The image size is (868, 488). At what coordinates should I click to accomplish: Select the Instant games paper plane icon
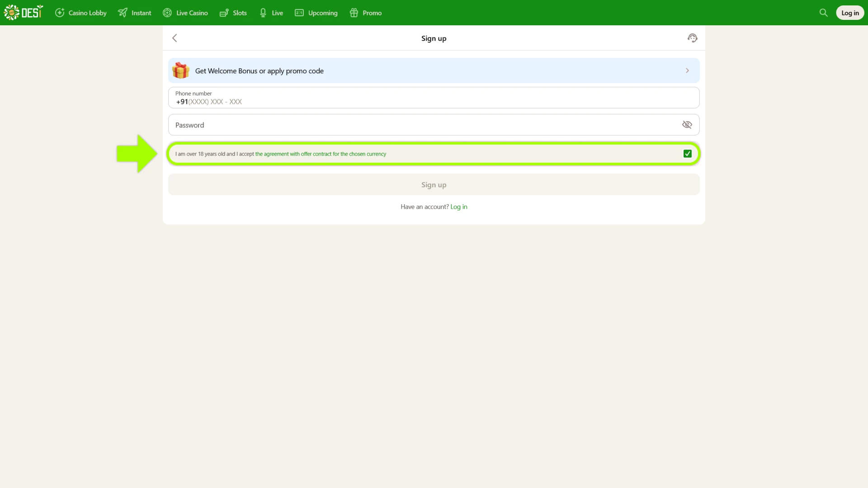pos(122,13)
